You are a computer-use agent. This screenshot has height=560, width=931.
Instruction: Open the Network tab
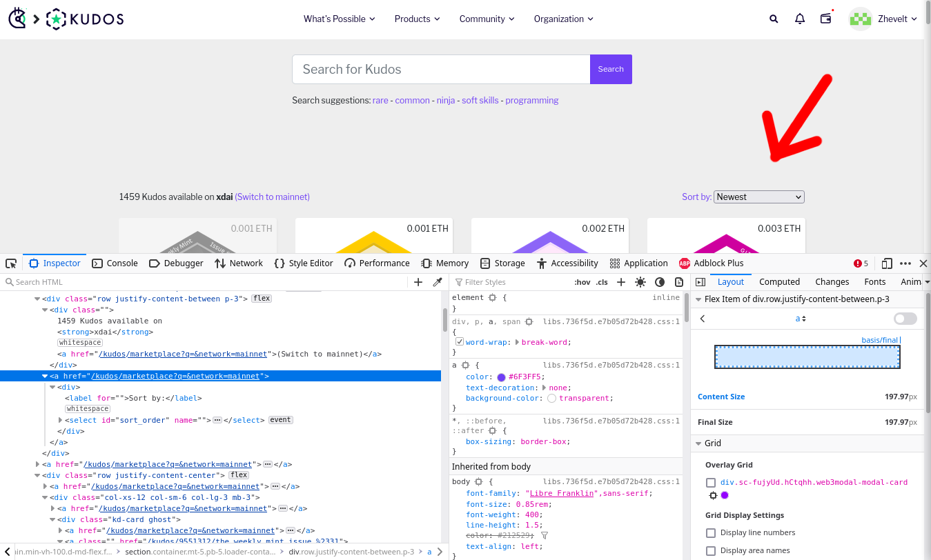click(239, 263)
